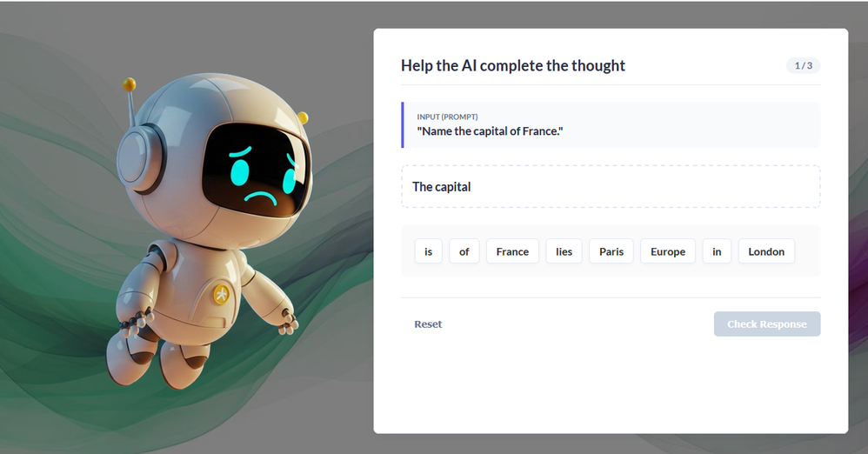Click the Check Response button
868x454 pixels.
766,324
